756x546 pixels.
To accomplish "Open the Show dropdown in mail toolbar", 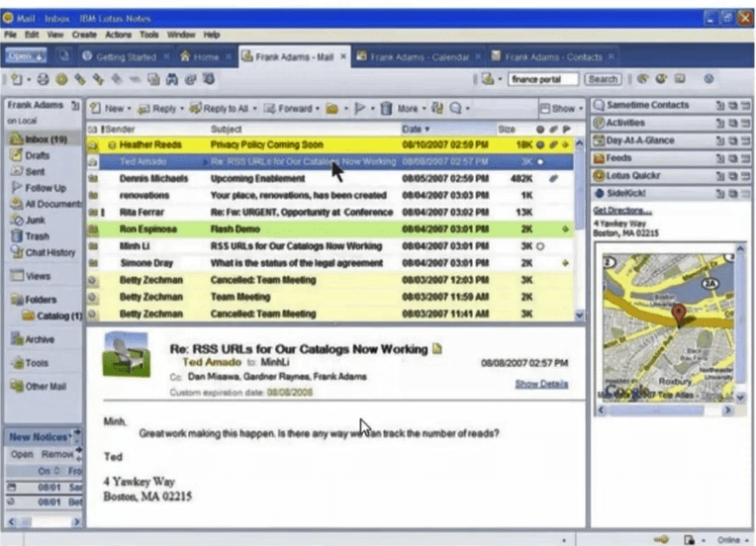I will click(559, 108).
